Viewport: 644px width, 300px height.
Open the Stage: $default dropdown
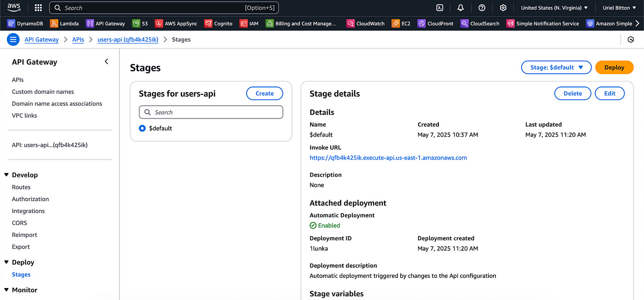click(x=556, y=67)
